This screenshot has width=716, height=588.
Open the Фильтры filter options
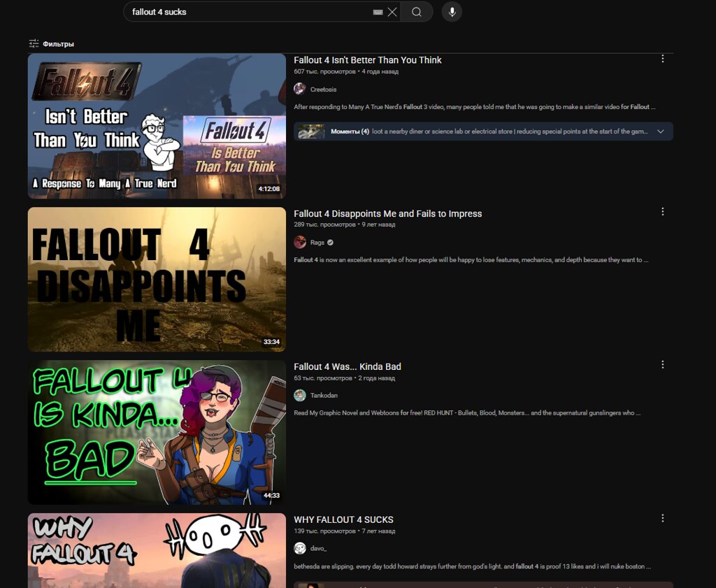pyautogui.click(x=51, y=44)
